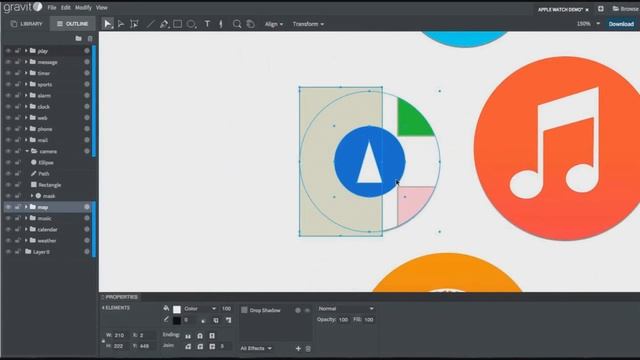Switch to the Outline tab
Viewport: 640px width, 360px height.
pos(73,24)
